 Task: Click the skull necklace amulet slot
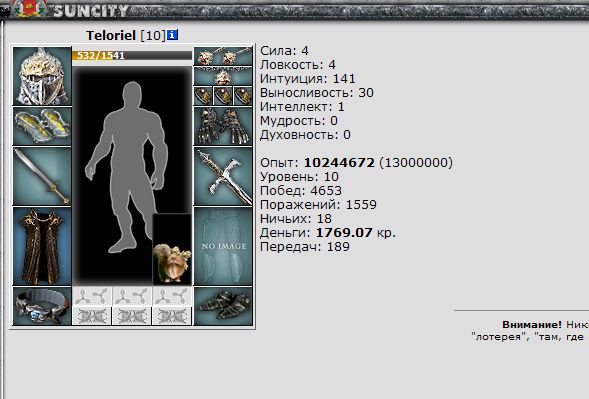223,76
